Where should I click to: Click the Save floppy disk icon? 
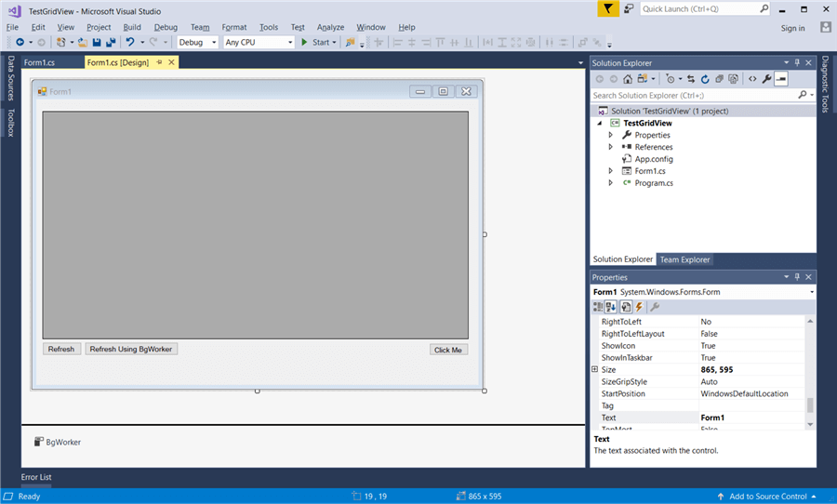(x=97, y=42)
